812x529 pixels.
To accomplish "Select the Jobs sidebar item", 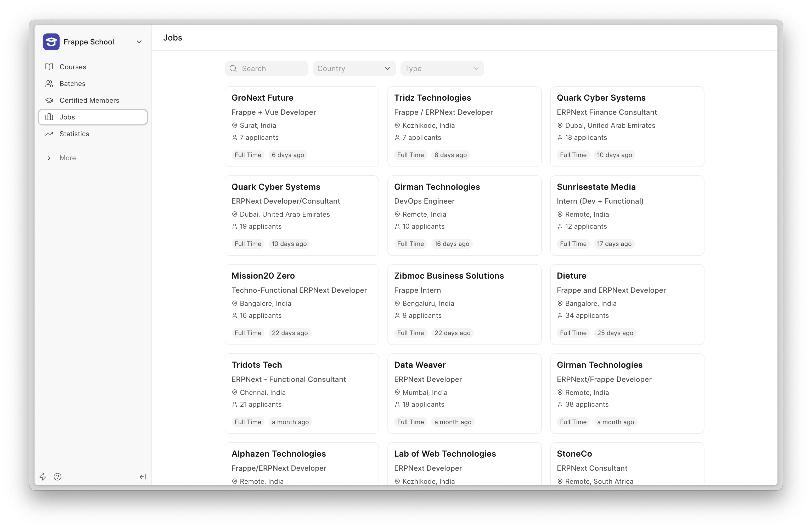I will pos(93,117).
